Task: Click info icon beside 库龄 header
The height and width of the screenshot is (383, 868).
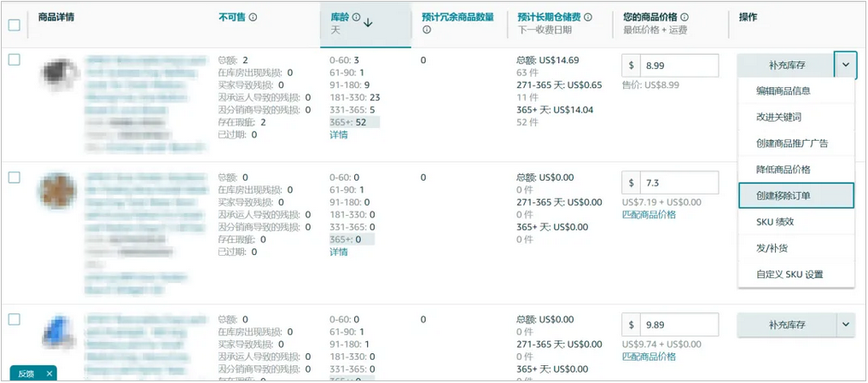Action: (x=356, y=17)
